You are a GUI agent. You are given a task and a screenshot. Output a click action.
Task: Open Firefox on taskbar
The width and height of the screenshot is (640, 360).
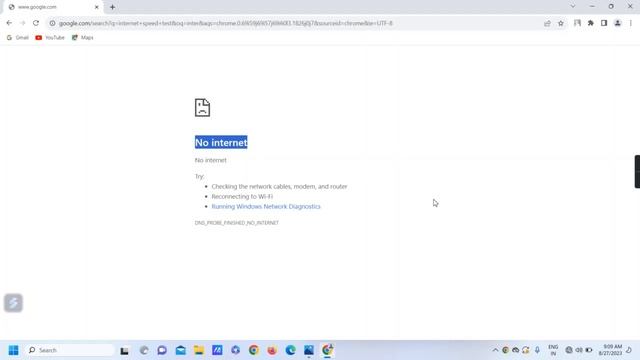pos(272,350)
